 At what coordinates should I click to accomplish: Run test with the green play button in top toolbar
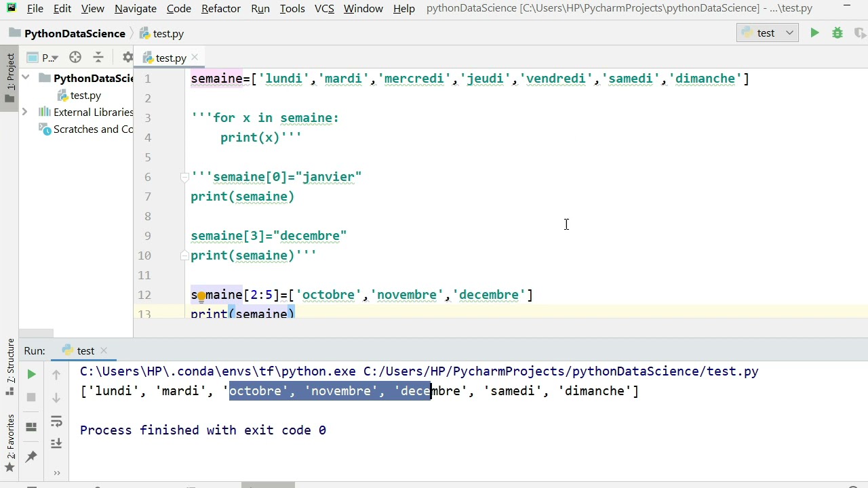point(814,33)
